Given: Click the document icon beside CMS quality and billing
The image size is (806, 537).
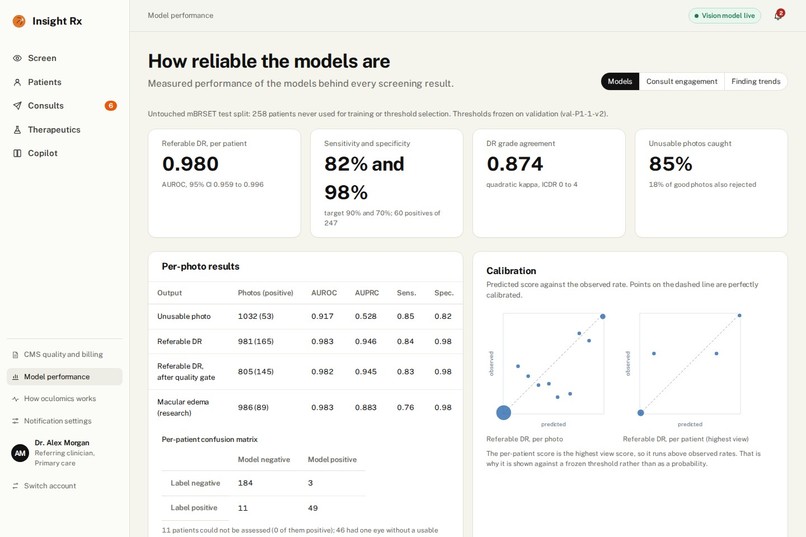Looking at the screenshot, I should [x=15, y=355].
